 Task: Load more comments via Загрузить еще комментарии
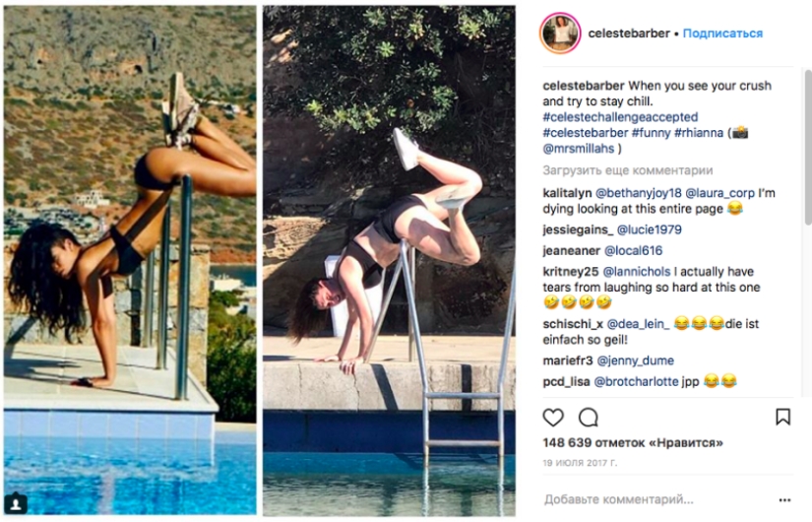[x=627, y=169]
